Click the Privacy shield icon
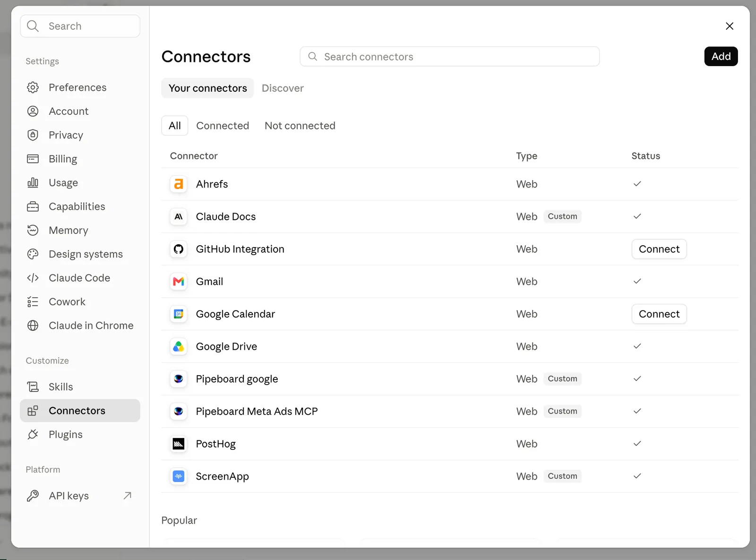Image resolution: width=756 pixels, height=560 pixels. [x=33, y=135]
